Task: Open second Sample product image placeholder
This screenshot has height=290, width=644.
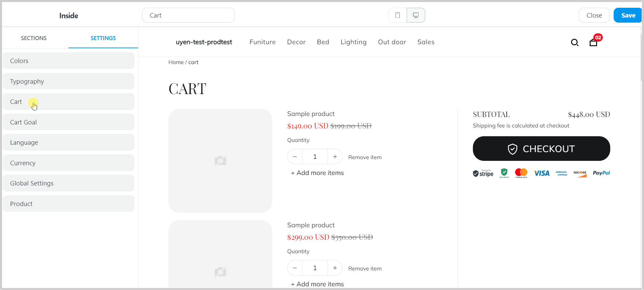Action: (220, 254)
